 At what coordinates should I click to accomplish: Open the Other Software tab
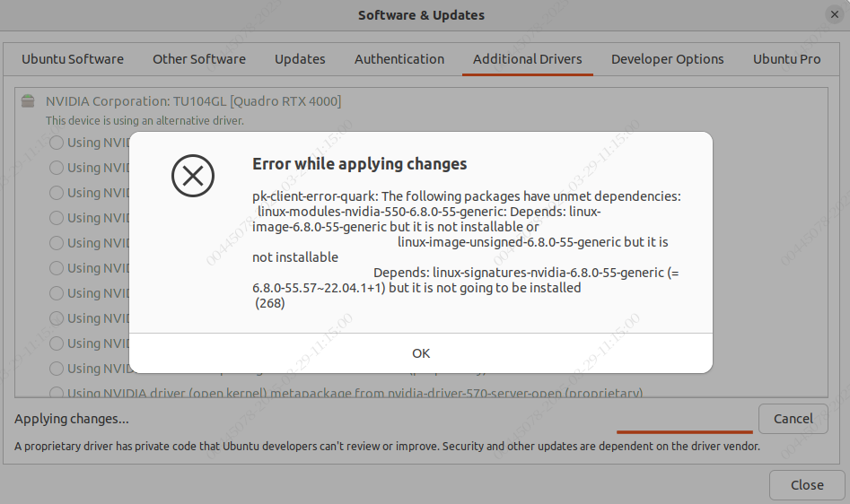199,59
